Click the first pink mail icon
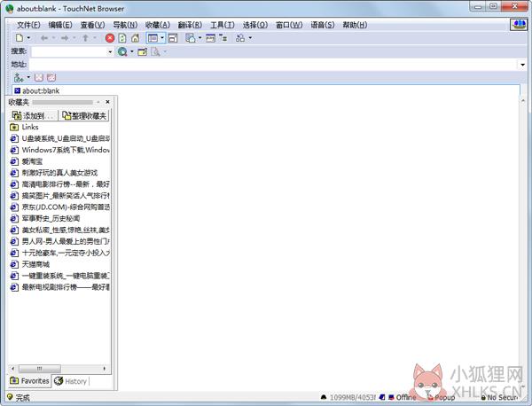 click(39, 78)
